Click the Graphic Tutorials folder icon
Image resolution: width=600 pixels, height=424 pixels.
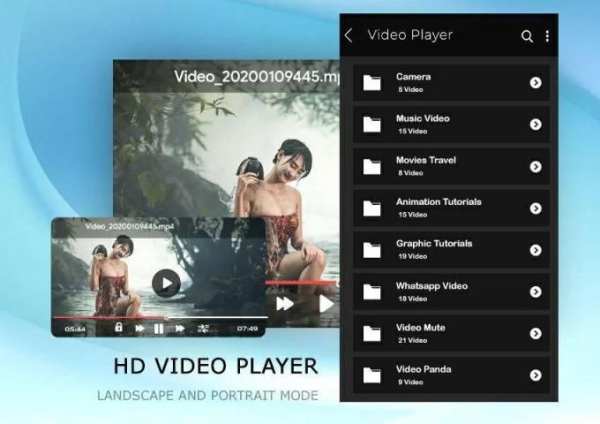pyautogui.click(x=372, y=250)
